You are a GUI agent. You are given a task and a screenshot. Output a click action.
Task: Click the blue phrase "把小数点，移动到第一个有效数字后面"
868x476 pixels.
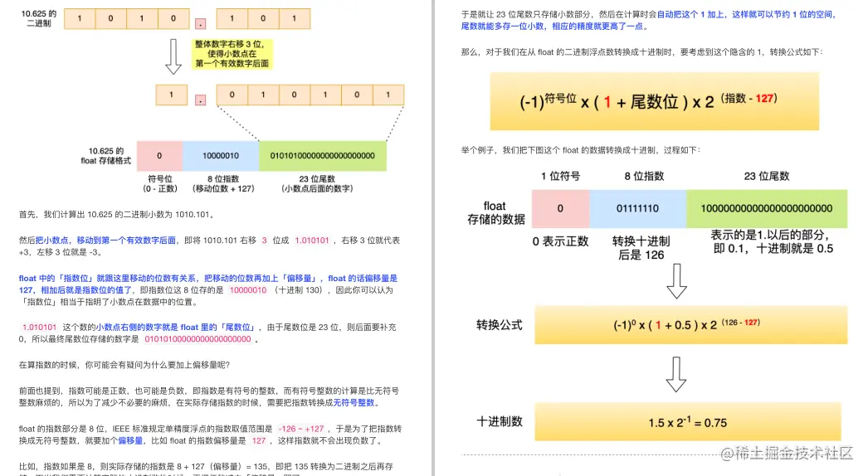pos(105,240)
